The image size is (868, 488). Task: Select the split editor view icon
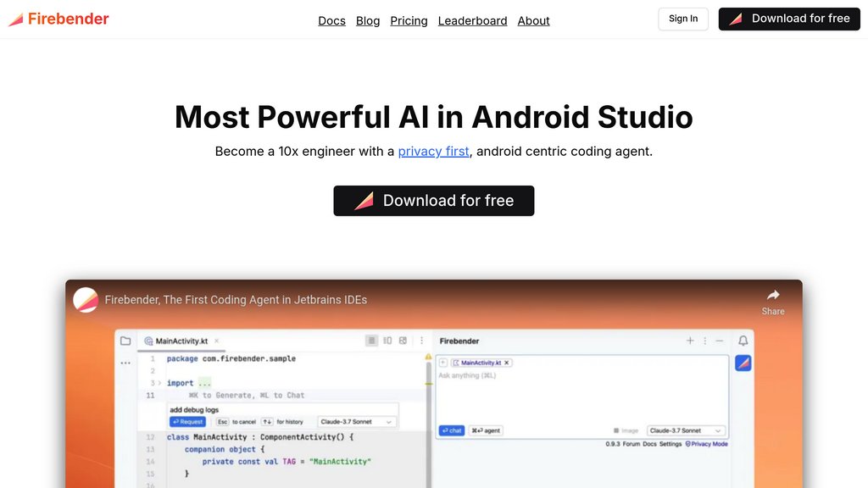coord(387,341)
